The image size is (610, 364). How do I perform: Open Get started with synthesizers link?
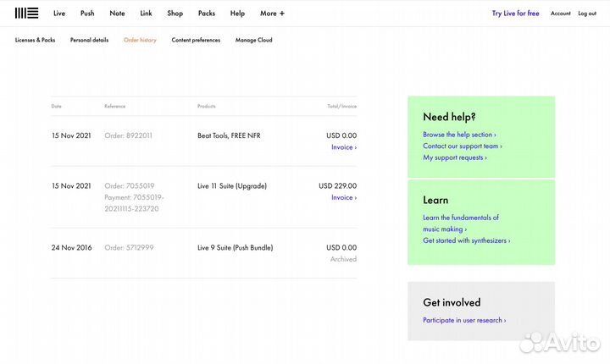click(x=466, y=240)
